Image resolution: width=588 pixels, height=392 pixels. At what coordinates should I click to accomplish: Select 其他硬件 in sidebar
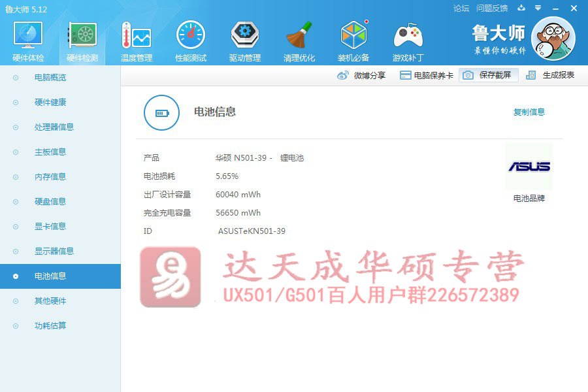(x=60, y=301)
